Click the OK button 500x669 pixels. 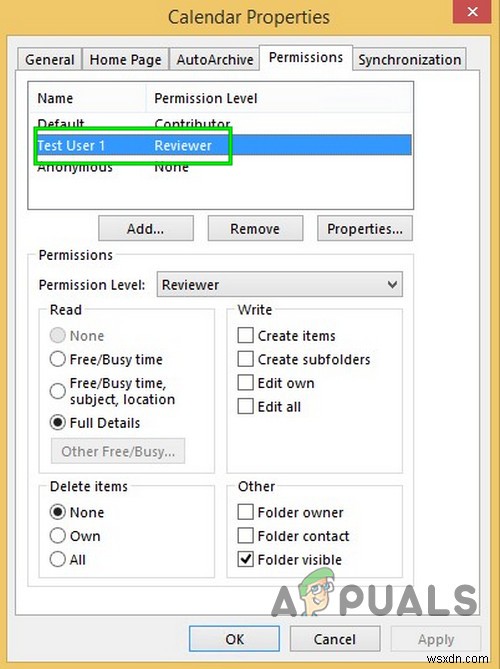coord(234,639)
